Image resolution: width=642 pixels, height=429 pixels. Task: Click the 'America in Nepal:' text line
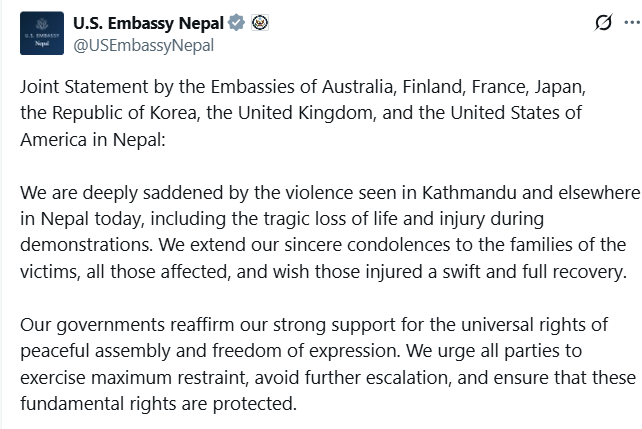pos(93,140)
